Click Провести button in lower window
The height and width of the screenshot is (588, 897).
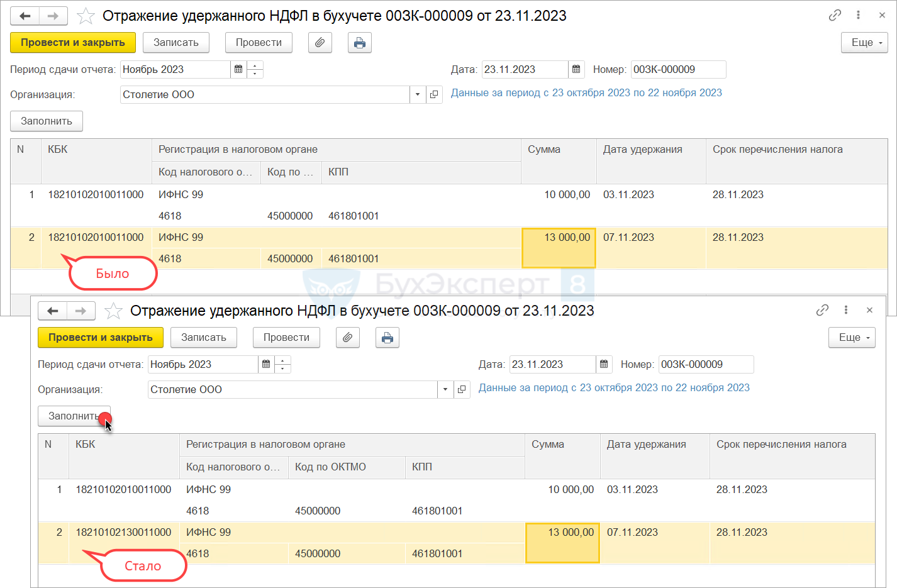click(286, 338)
